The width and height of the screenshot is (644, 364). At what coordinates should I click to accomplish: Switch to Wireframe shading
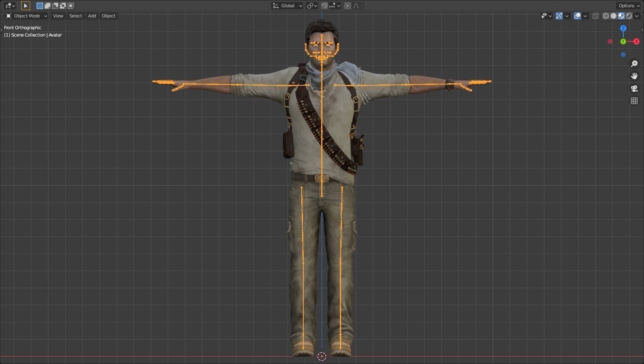606,16
